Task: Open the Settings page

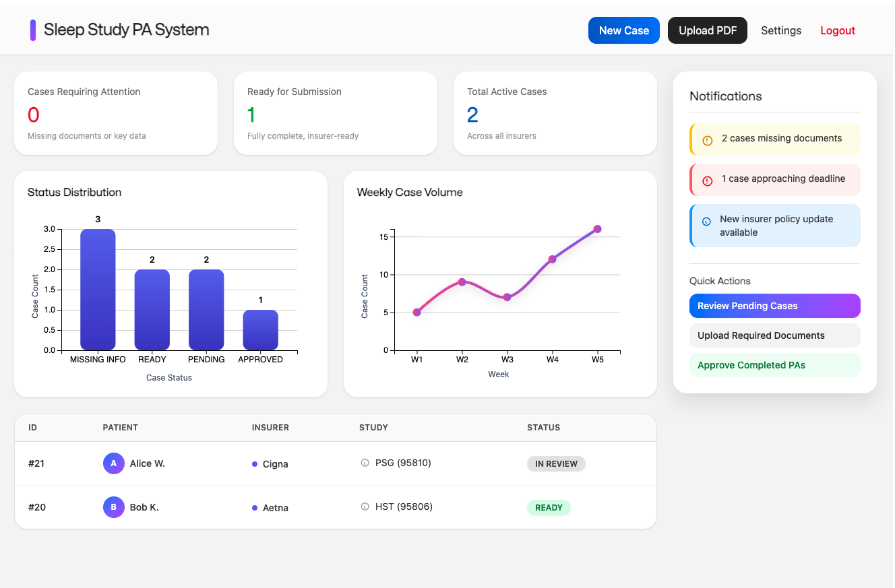Action: pyautogui.click(x=781, y=30)
